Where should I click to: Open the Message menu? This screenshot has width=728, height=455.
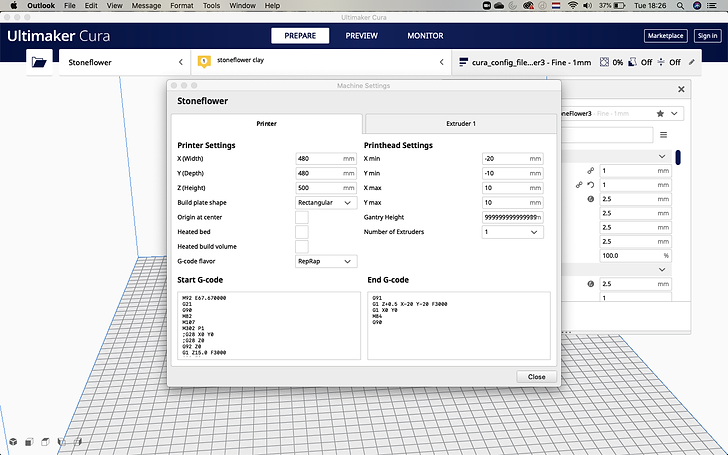click(146, 6)
